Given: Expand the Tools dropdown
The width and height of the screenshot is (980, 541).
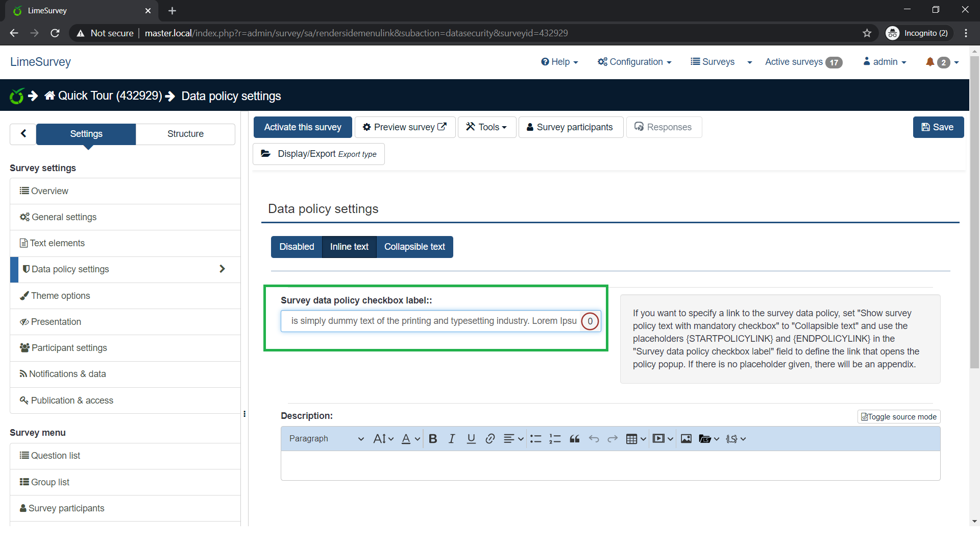Looking at the screenshot, I should pos(487,127).
